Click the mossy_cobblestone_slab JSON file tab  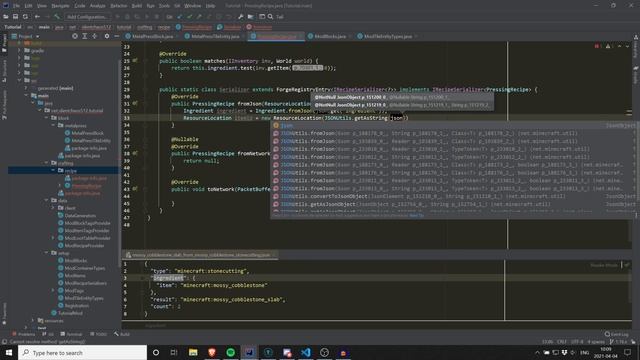click(200, 255)
